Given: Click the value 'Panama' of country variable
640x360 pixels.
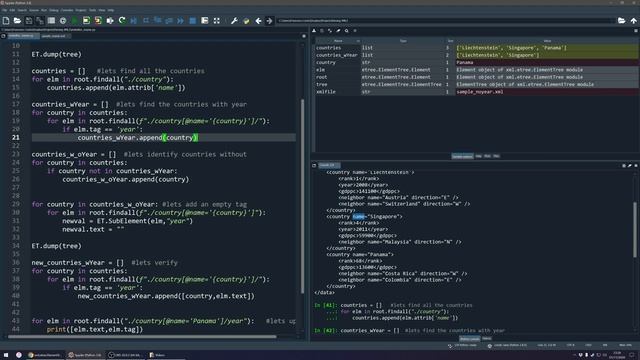Looking at the screenshot, I should (x=465, y=62).
